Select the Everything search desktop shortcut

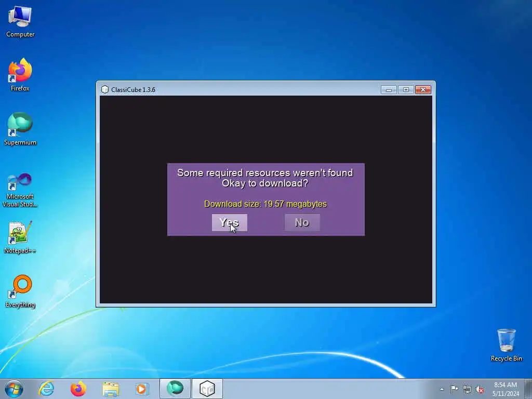click(x=20, y=291)
